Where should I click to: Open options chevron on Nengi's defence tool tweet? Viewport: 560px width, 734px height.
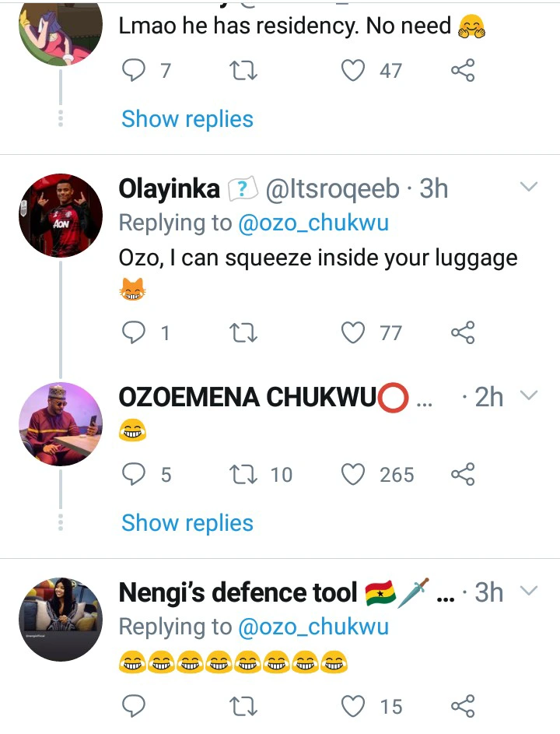[x=529, y=592]
